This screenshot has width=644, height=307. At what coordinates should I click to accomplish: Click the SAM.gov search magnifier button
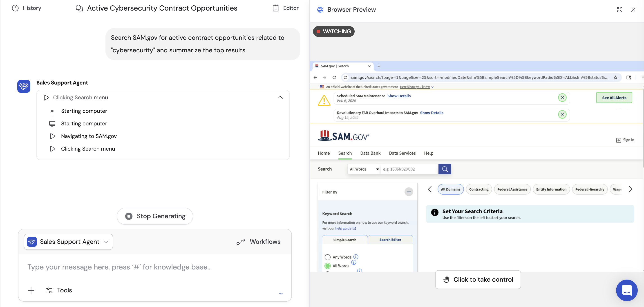(445, 169)
